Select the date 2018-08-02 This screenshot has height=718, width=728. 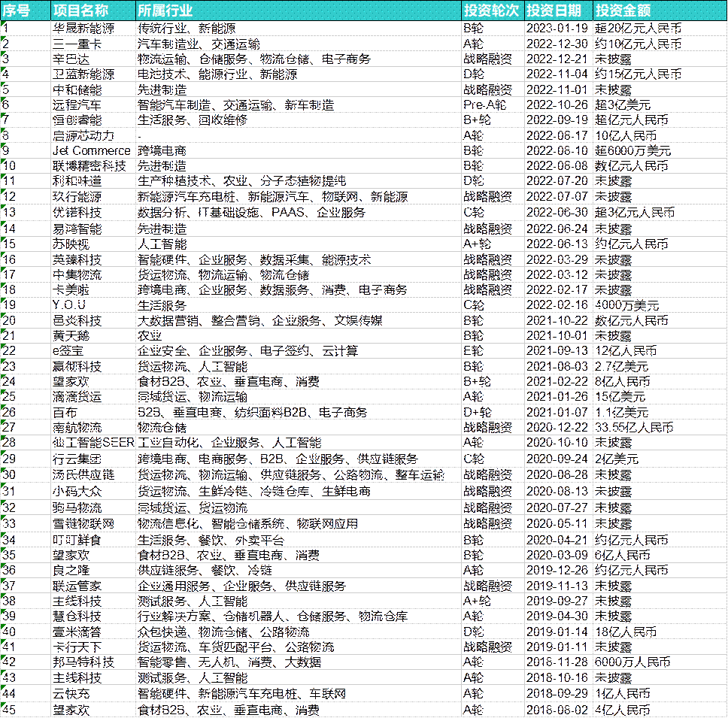coord(557,710)
